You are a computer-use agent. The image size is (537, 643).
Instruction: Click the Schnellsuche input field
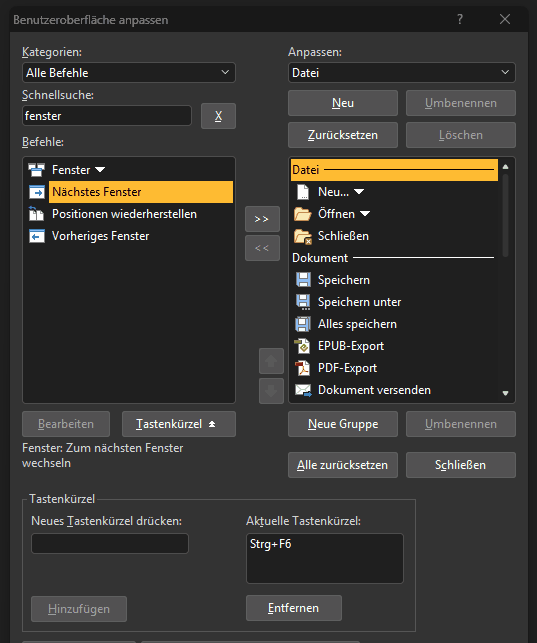[107, 116]
